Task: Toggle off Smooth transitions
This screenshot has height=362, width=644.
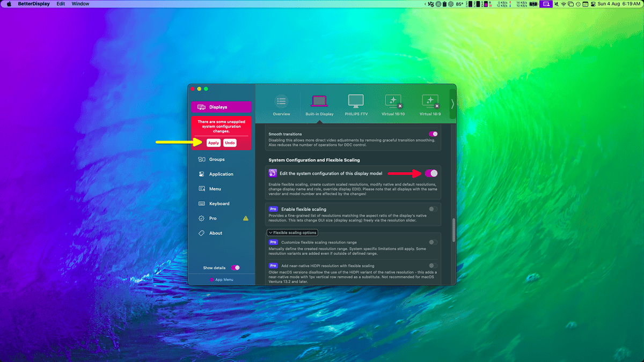Action: (434, 134)
